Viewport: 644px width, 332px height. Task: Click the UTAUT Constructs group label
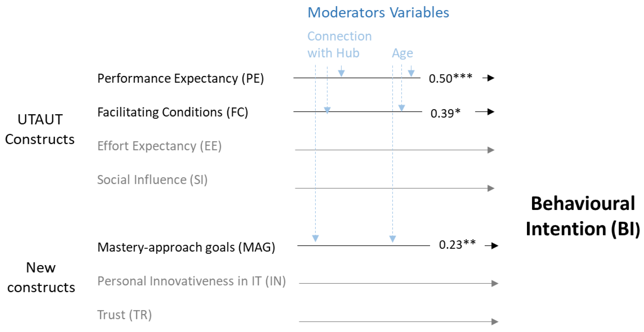[40, 129]
